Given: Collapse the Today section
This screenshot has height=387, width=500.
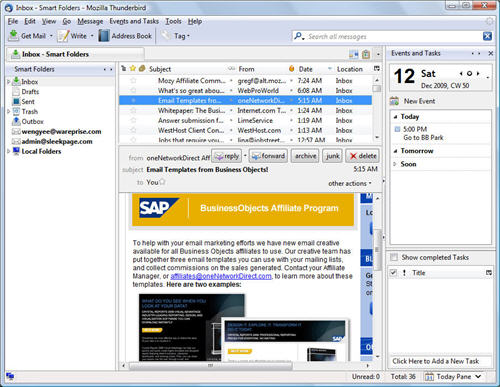Looking at the screenshot, I should pos(395,117).
